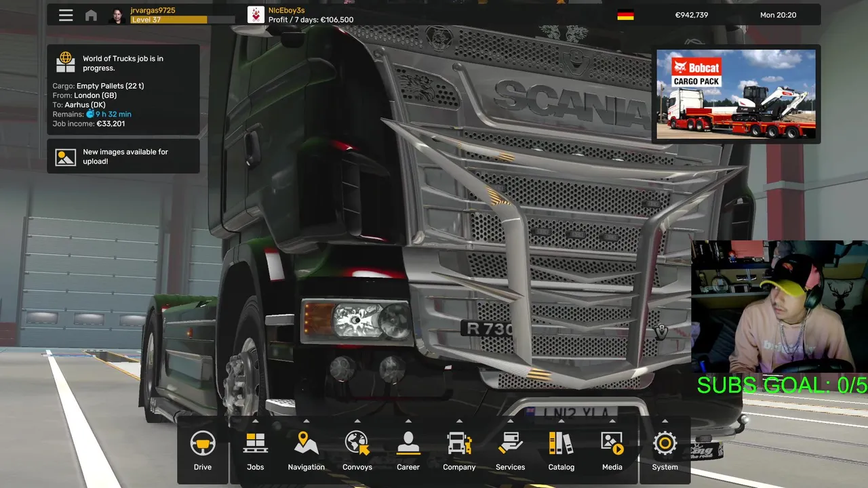The height and width of the screenshot is (488, 868).
Task: Click the new images upload icon
Action: (66, 157)
